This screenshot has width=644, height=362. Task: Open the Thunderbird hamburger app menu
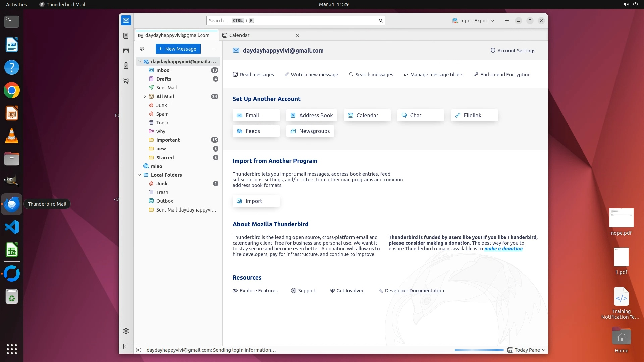click(x=507, y=21)
